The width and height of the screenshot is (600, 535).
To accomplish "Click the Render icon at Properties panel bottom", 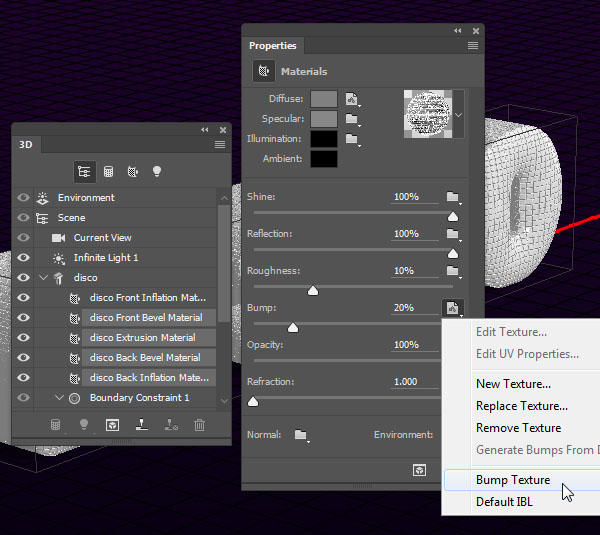I will coord(421,469).
